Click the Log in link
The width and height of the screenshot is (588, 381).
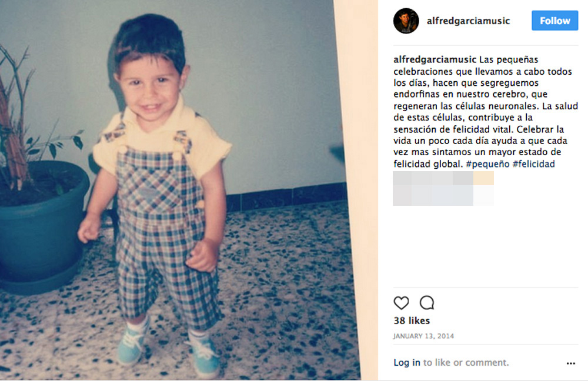(406, 363)
